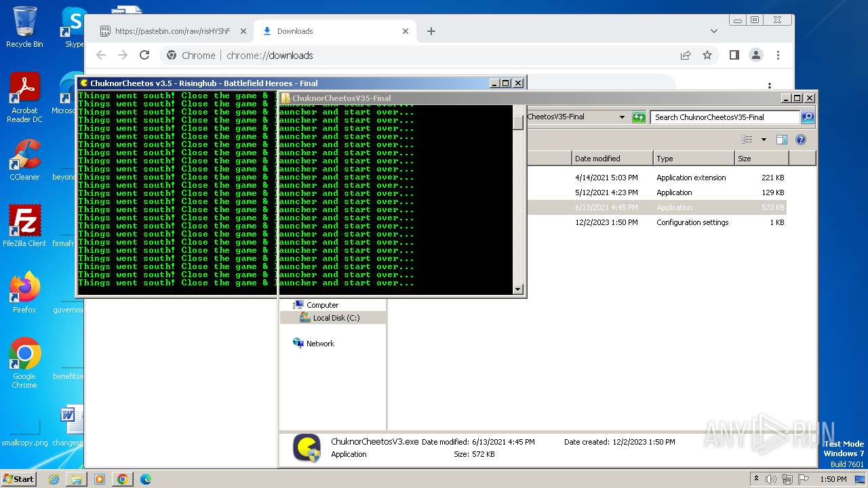
Task: Switch to the pastebin.com raw tab
Action: (172, 31)
